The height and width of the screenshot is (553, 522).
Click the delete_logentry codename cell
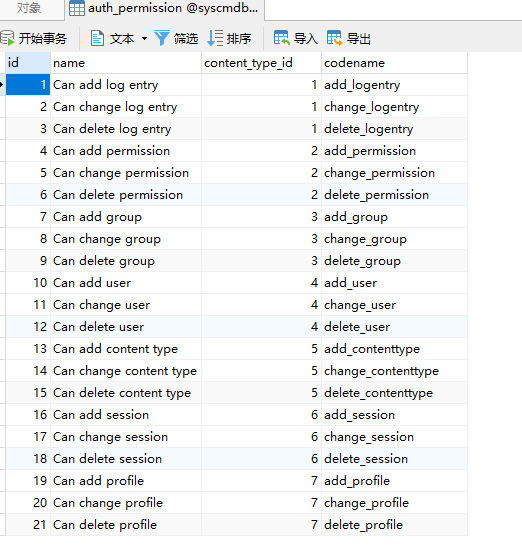(394, 129)
